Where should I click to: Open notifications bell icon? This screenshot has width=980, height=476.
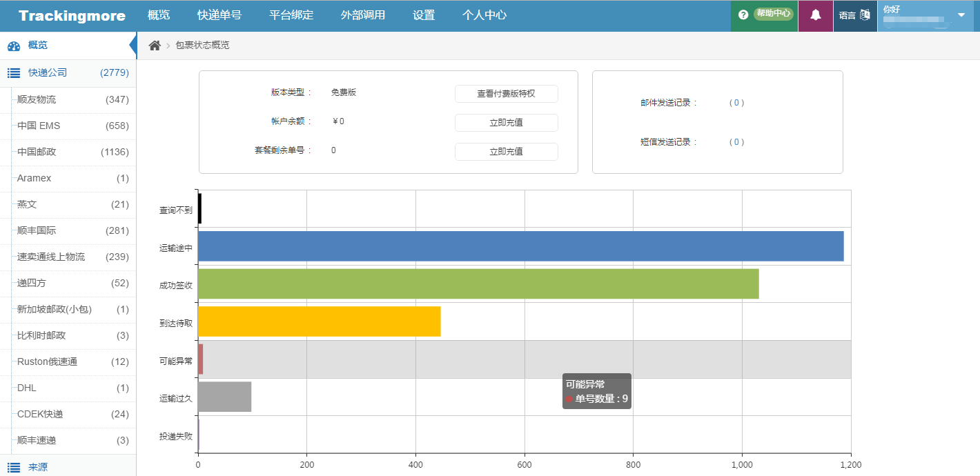point(816,14)
